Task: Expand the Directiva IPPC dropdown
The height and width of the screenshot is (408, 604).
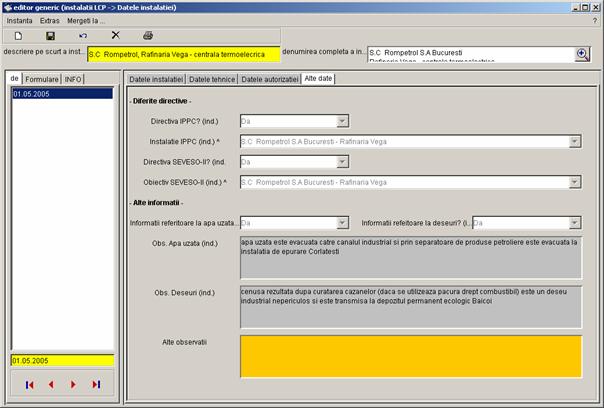Action: (x=342, y=121)
